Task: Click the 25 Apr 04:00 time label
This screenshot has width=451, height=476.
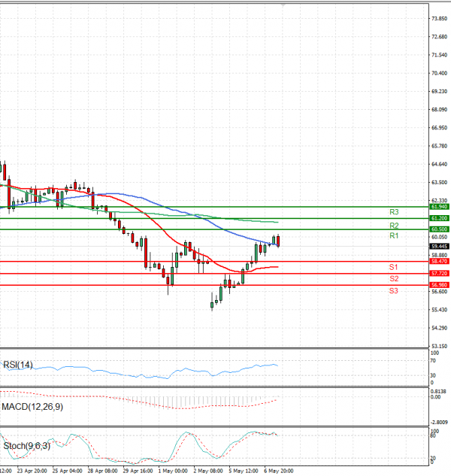Action: point(67,471)
